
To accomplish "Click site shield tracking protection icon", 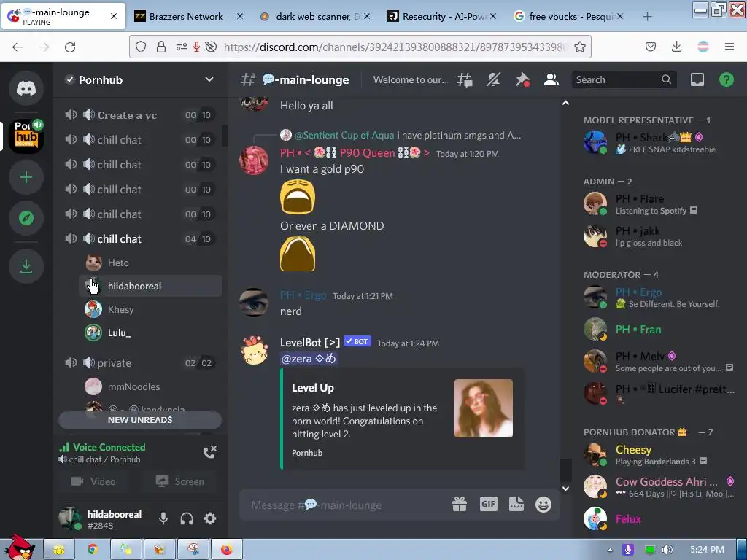I will (x=141, y=47).
